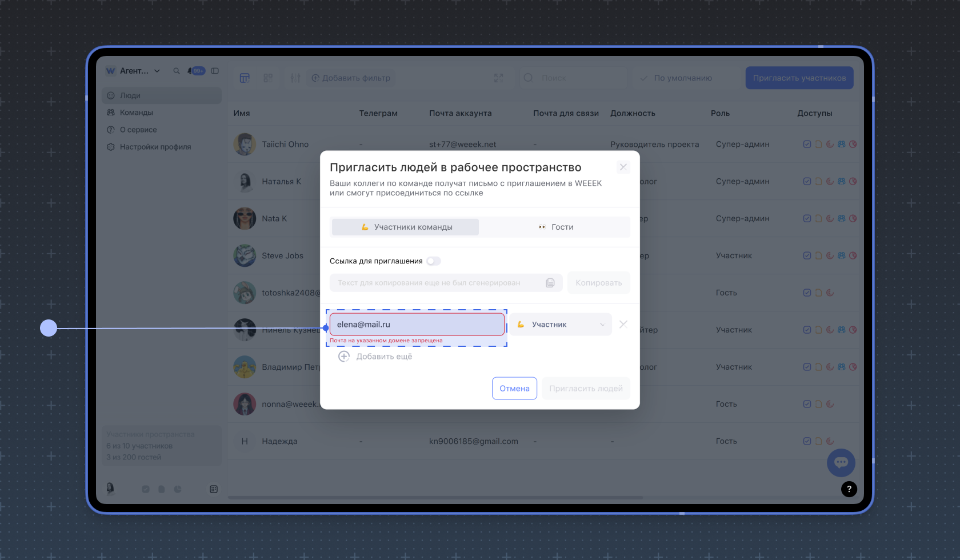960x560 pixels.
Task: Open the Участник role dropdown
Action: 561,325
